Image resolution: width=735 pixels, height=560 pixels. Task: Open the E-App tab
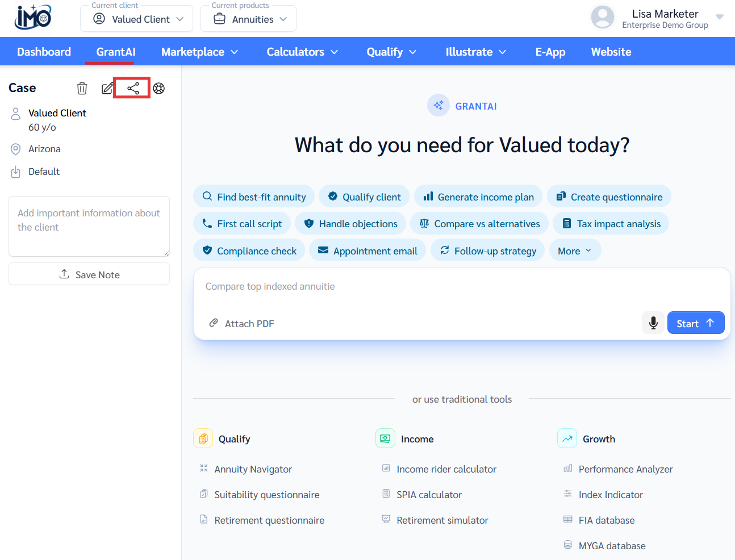[550, 52]
